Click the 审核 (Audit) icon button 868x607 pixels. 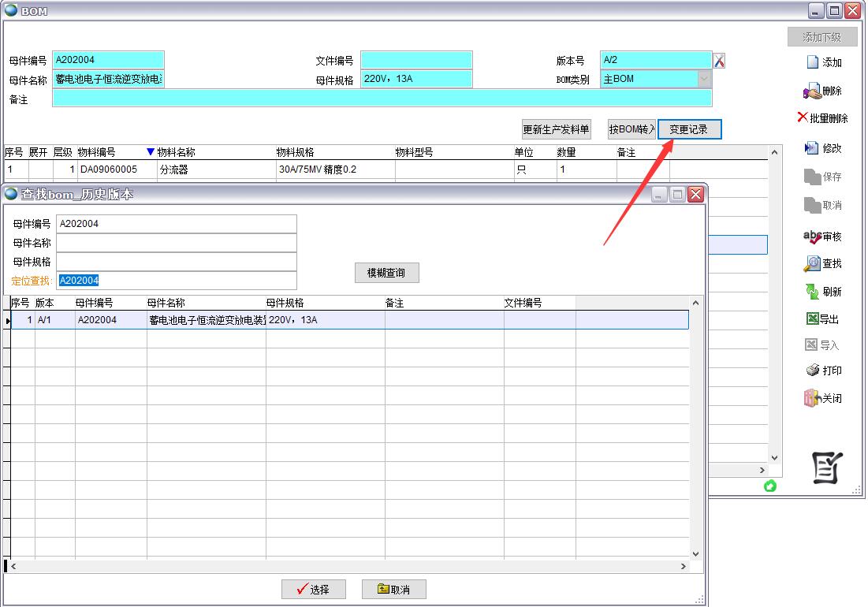click(812, 236)
